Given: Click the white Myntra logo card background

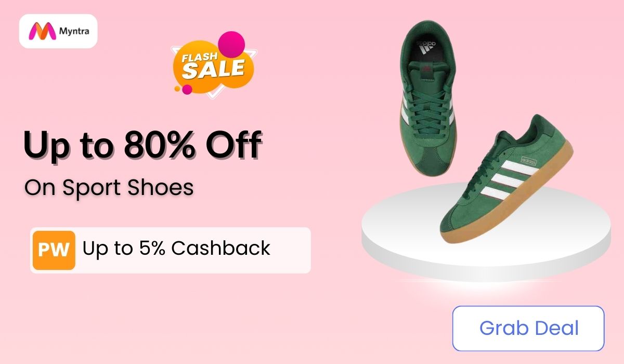Looking at the screenshot, I should click(58, 31).
